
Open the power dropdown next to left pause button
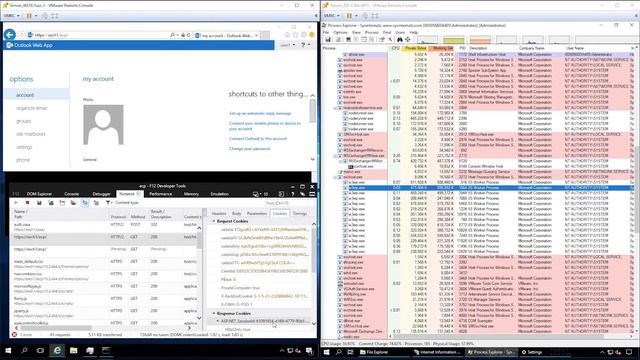[x=36, y=16]
